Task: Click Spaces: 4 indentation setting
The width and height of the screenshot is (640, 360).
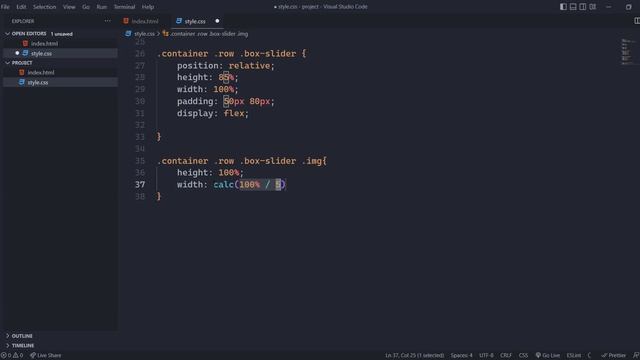Action: point(461,355)
